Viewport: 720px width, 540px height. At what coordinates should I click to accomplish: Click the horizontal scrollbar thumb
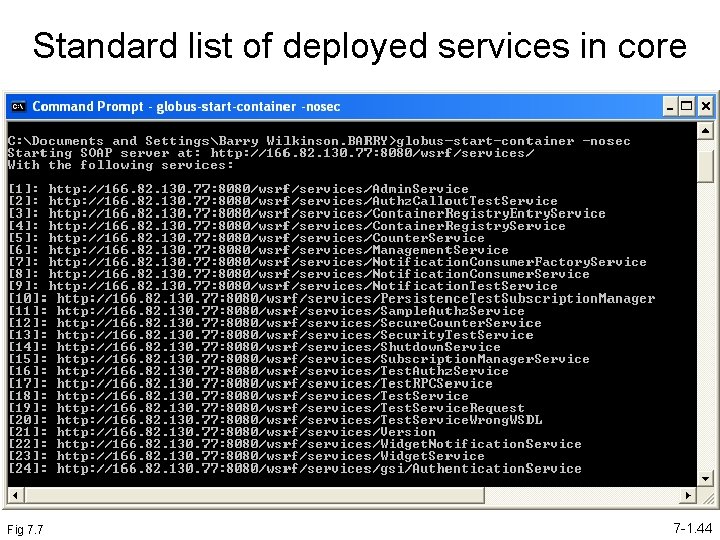click(254, 495)
